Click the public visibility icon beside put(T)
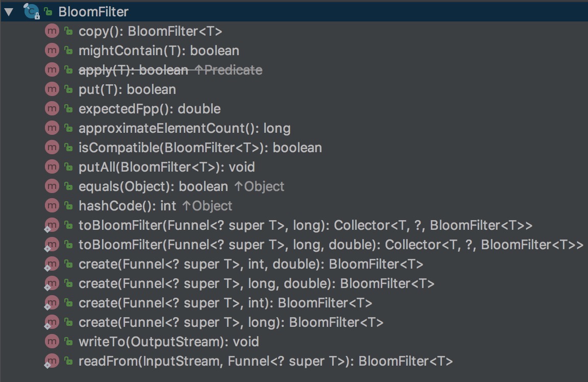588x382 pixels. click(x=68, y=90)
